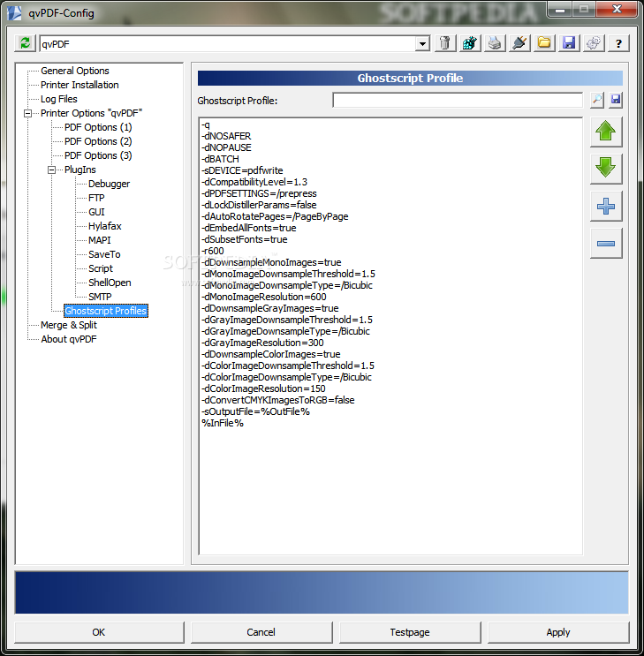Click the add printer icon in the toolbar
The height and width of the screenshot is (656, 644).
coord(470,43)
